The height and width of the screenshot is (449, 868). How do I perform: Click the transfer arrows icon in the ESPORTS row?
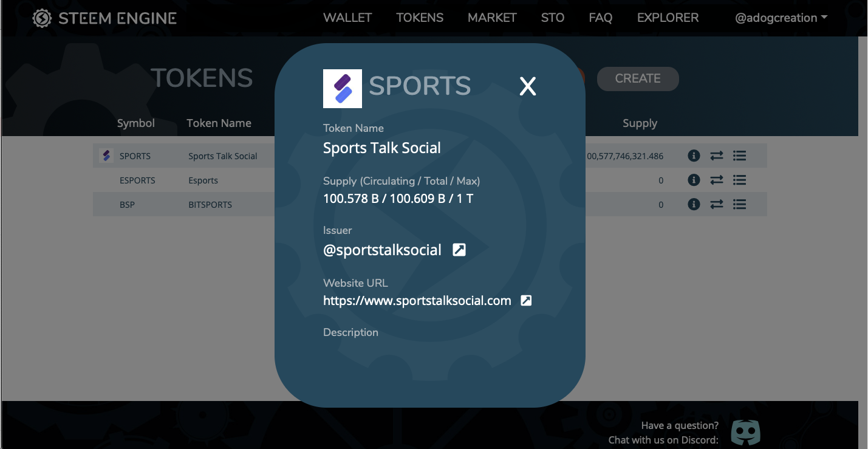pyautogui.click(x=717, y=180)
